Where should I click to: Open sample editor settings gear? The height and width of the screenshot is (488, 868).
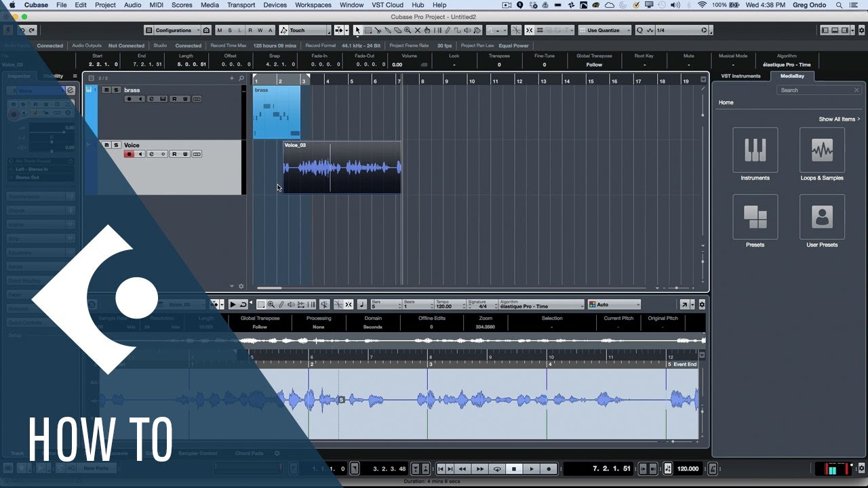point(702,304)
